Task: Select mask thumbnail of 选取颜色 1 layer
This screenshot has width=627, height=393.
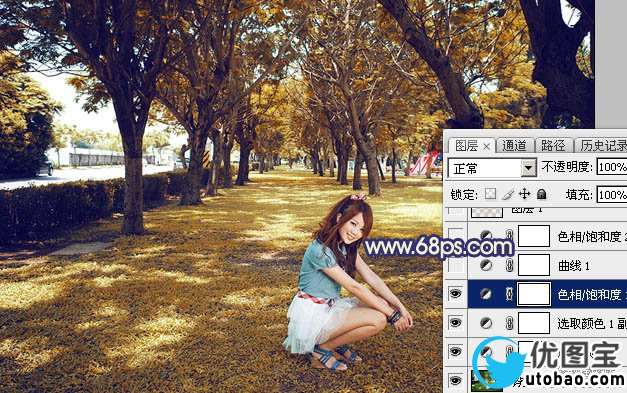Action: 534,323
